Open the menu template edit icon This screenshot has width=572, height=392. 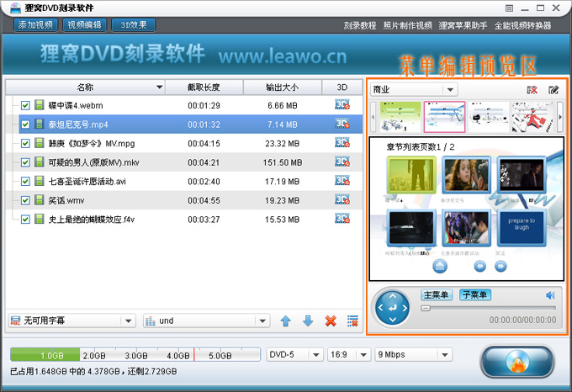click(553, 90)
